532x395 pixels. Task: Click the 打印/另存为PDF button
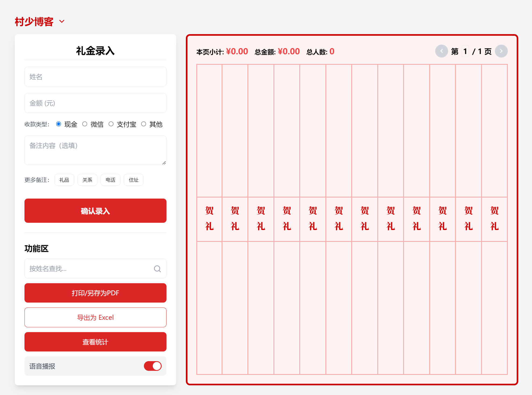(x=95, y=293)
